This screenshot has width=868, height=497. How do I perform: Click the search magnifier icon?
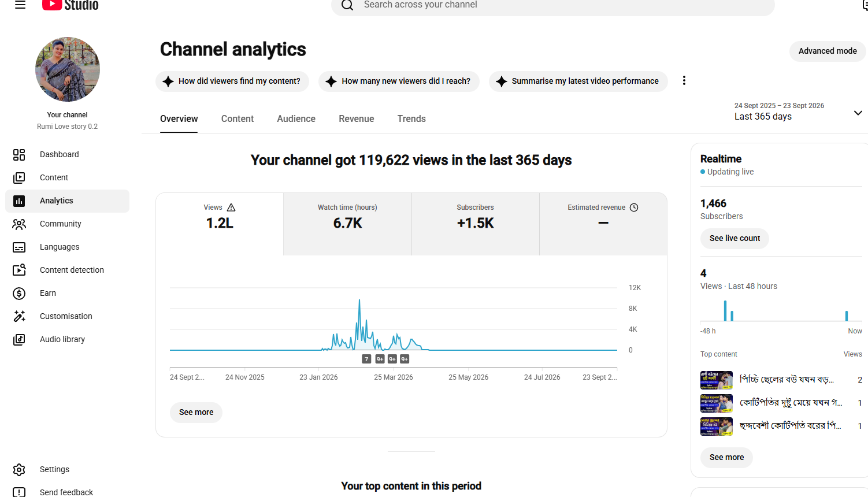pyautogui.click(x=347, y=5)
